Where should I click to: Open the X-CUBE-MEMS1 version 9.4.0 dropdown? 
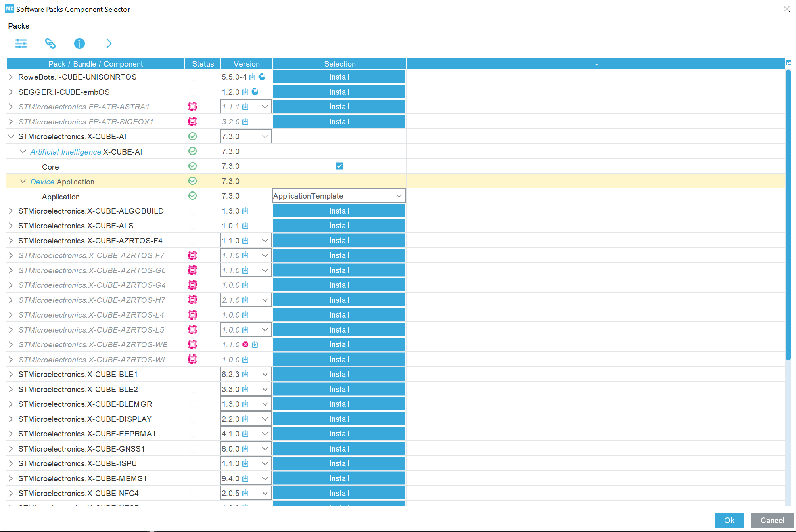point(265,478)
